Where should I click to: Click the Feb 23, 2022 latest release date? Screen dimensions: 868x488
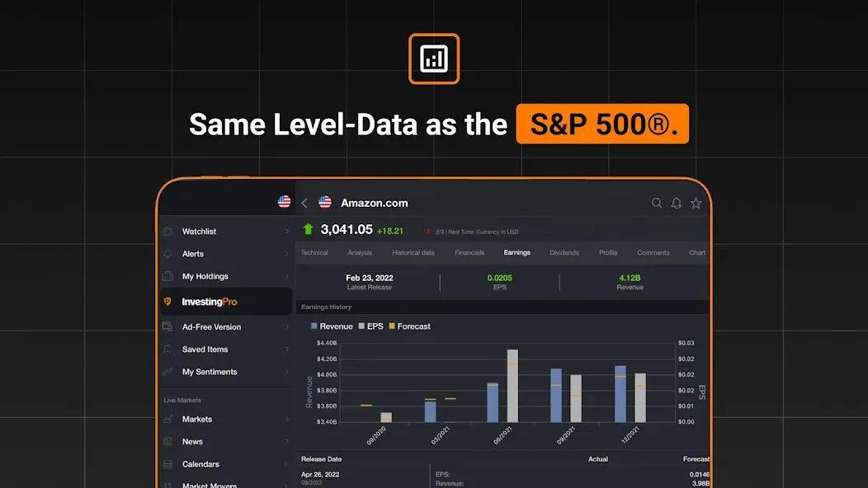click(370, 278)
